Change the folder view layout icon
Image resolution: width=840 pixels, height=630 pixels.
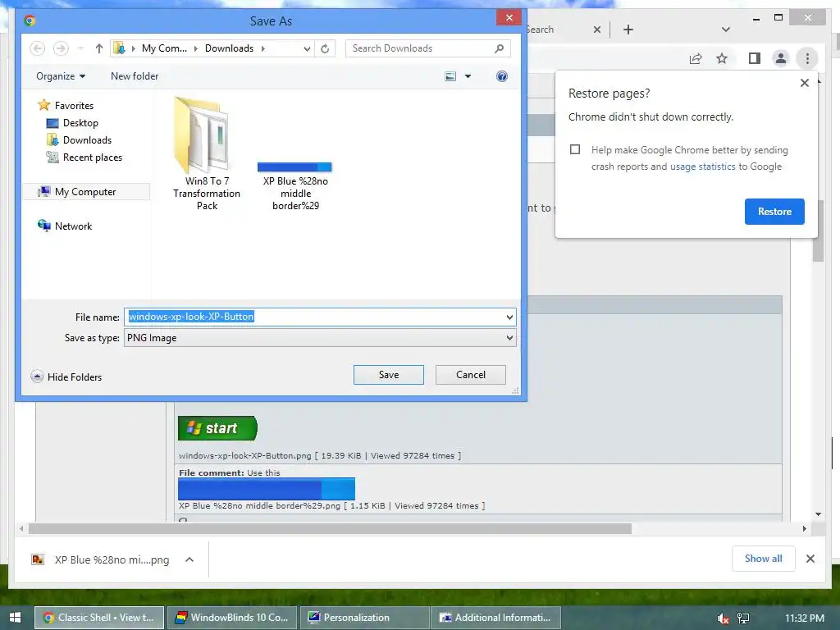coord(450,76)
